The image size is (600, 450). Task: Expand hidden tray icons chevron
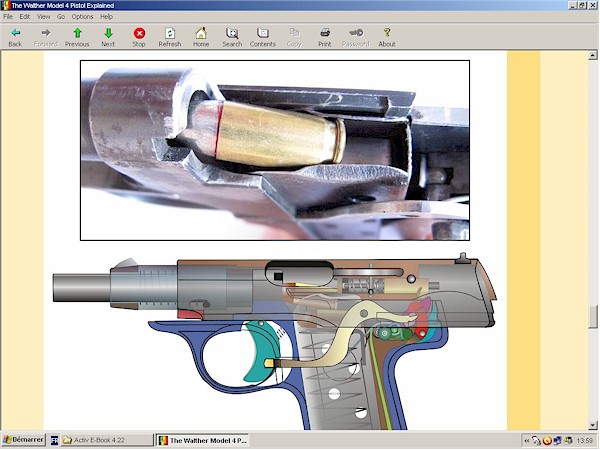click(x=527, y=441)
